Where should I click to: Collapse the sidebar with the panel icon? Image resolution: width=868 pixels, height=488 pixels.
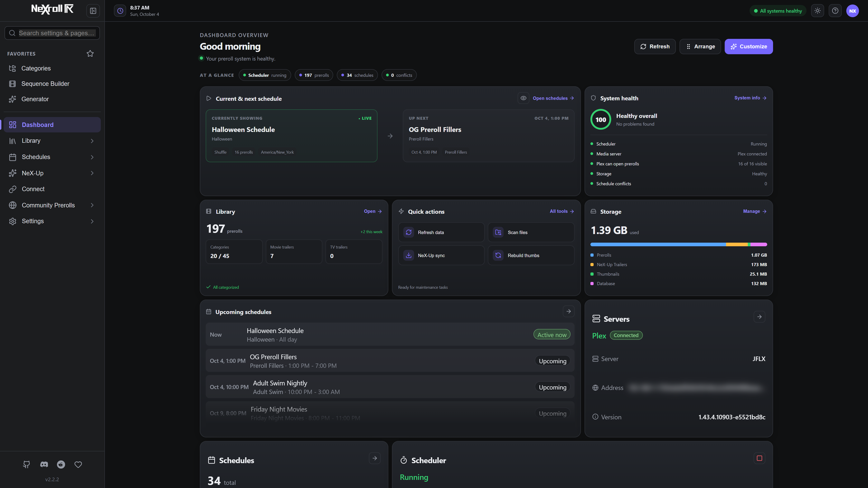coord(93,11)
